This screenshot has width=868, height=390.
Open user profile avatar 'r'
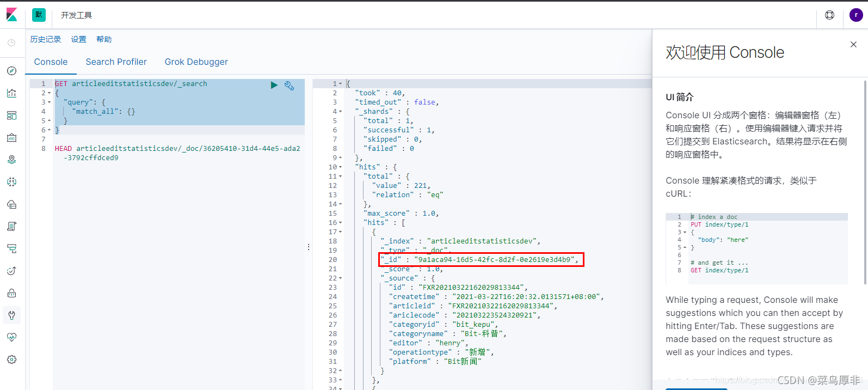click(x=856, y=15)
